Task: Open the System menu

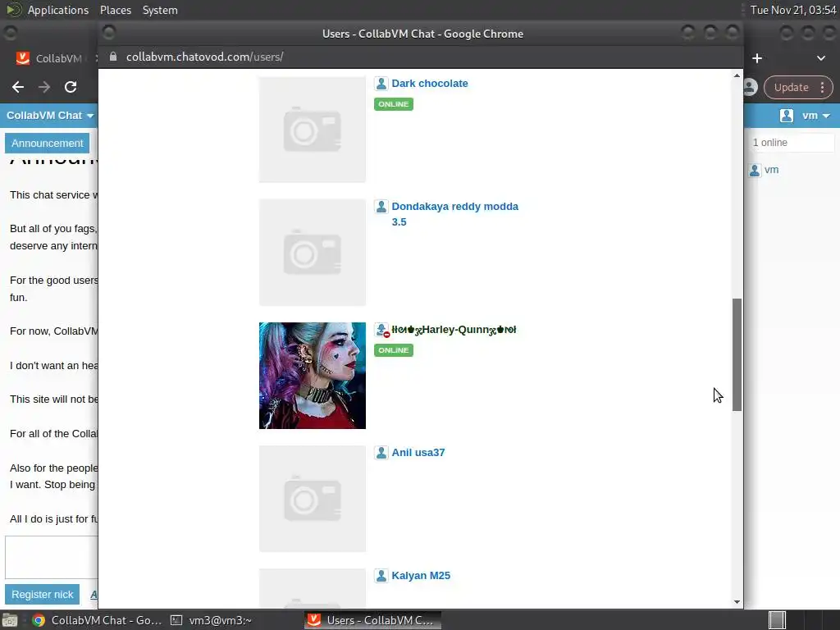Action: [x=160, y=10]
